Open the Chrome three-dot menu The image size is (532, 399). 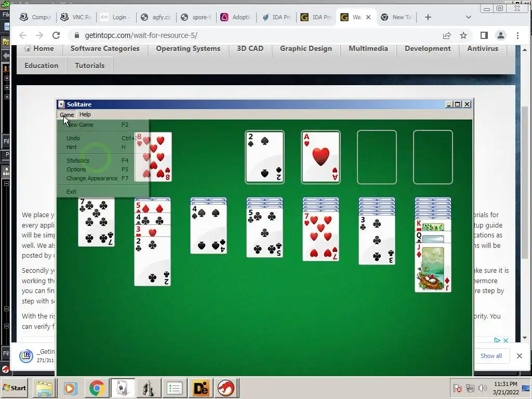(517, 35)
